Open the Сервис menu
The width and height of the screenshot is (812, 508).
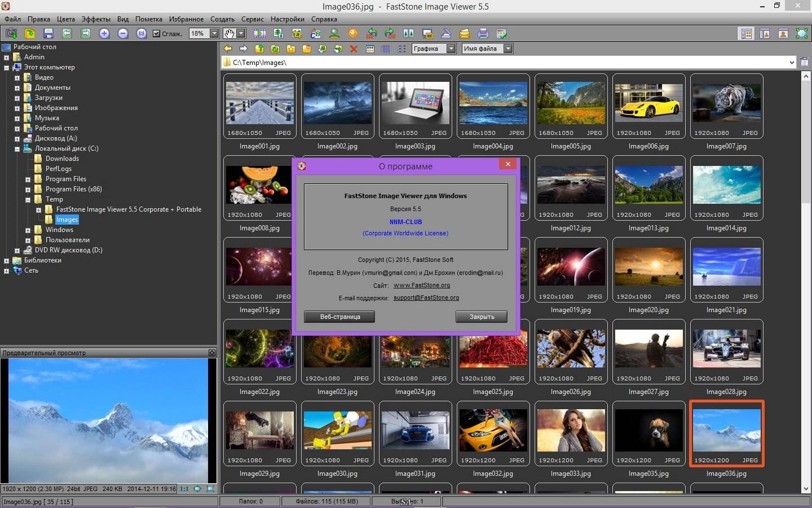pos(252,19)
